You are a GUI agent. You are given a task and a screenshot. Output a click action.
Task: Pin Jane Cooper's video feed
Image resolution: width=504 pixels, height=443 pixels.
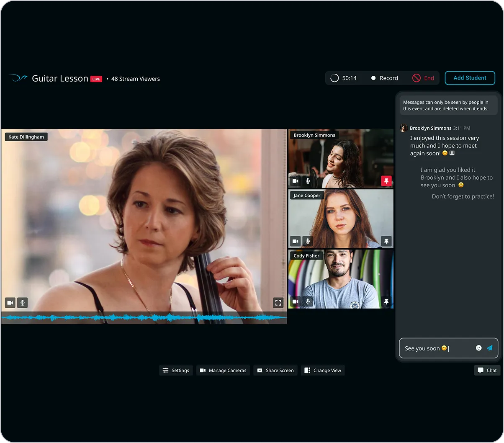pos(386,241)
